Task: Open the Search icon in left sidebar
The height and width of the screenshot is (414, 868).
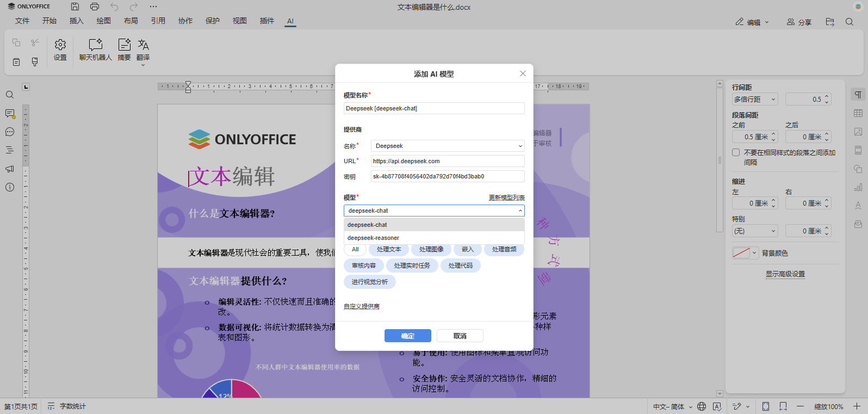Action: coord(10,95)
